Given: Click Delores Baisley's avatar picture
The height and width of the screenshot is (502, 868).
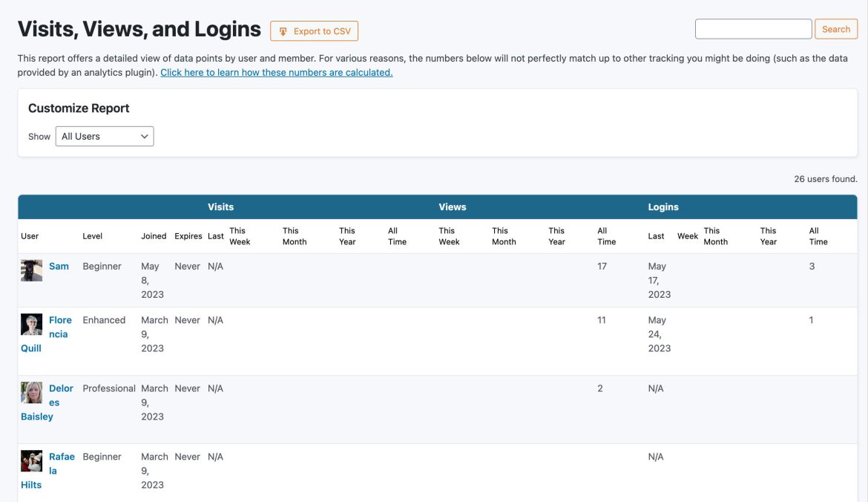Looking at the screenshot, I should point(31,392).
